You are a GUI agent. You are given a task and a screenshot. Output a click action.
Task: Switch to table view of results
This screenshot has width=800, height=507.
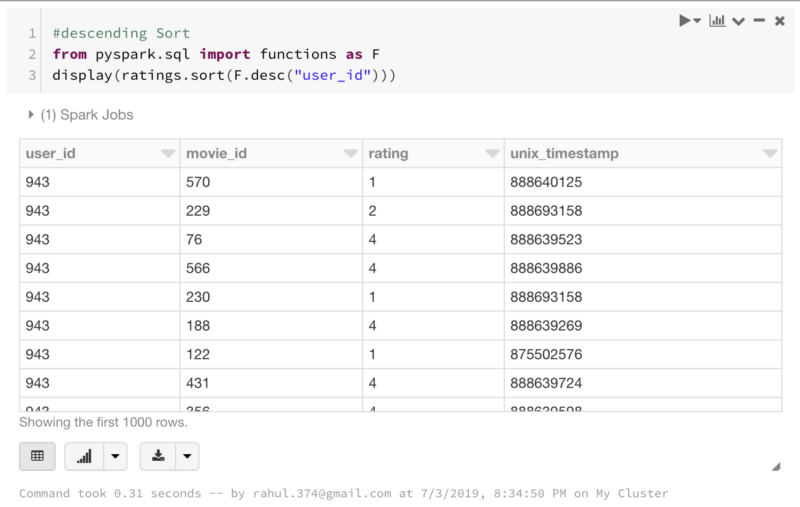[37, 456]
